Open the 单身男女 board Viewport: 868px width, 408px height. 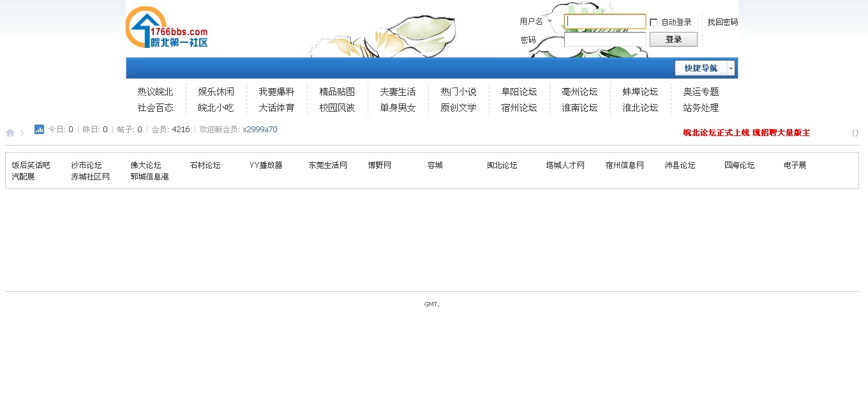[x=398, y=108]
